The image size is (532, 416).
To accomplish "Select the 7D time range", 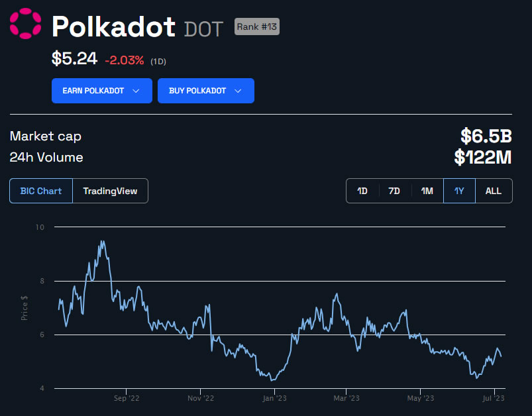I will 394,191.
